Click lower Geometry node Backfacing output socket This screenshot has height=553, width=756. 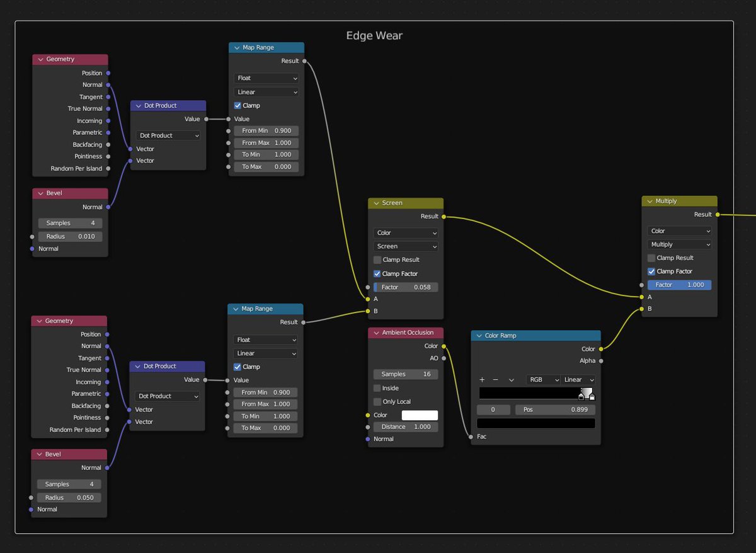coord(107,406)
